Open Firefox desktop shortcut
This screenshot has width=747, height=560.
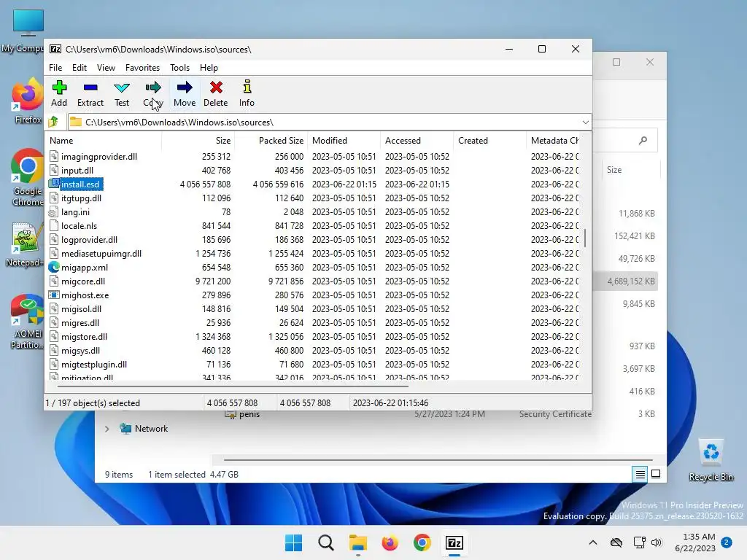[x=27, y=101]
